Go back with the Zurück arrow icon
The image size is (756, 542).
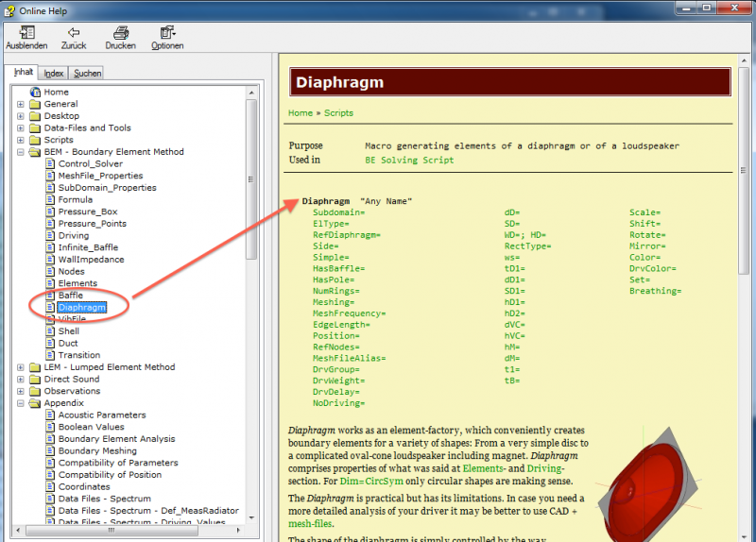[73, 32]
